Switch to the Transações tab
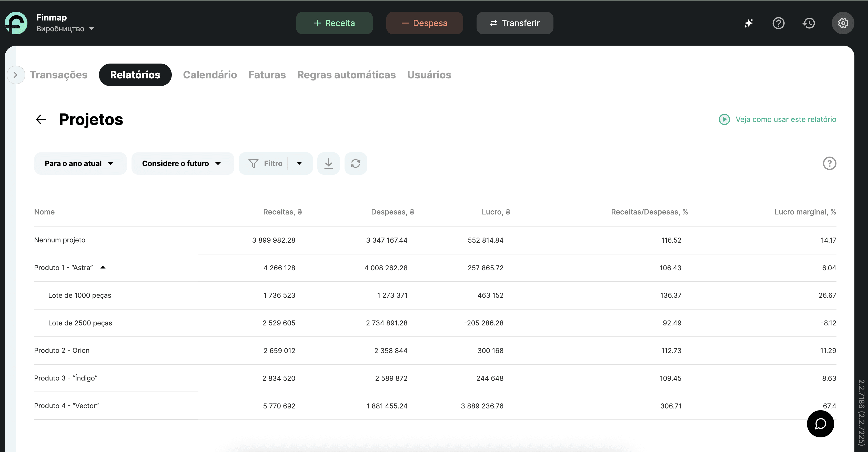This screenshot has height=452, width=868. point(59,75)
